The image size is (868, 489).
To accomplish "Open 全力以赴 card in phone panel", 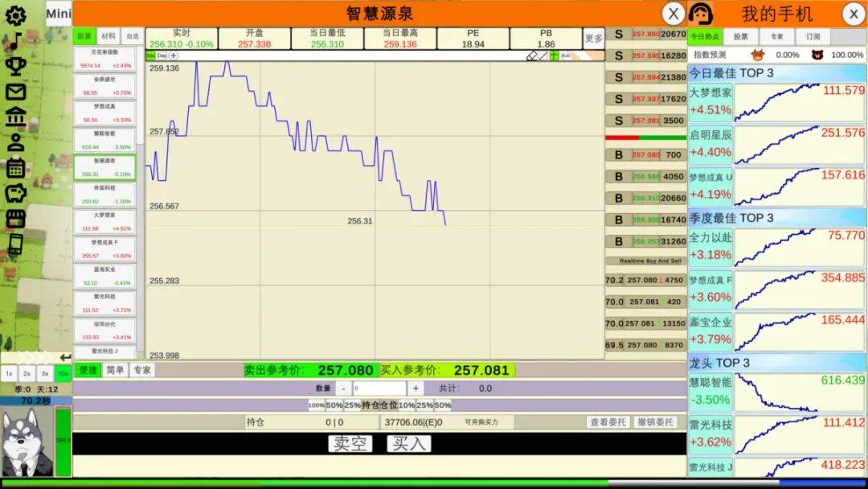I will 776,246.
